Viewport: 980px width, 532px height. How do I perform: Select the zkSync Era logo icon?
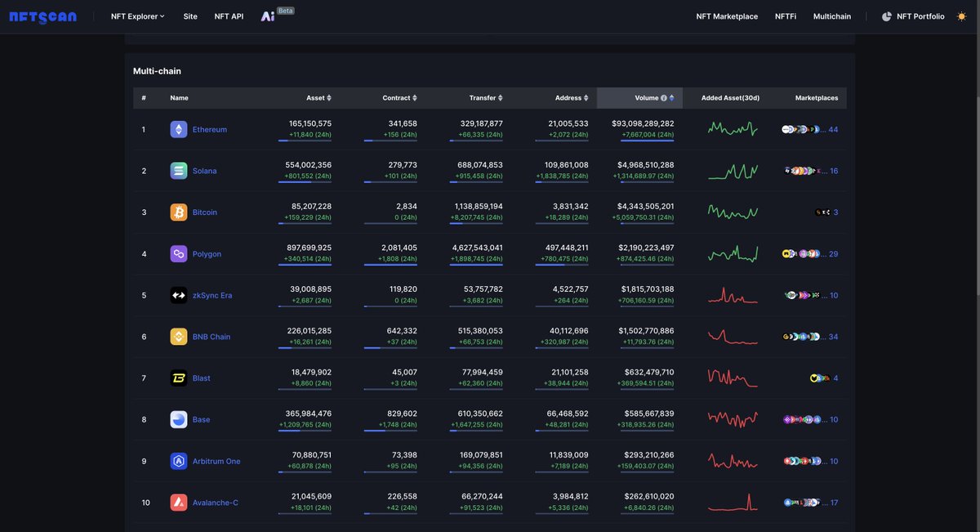click(x=179, y=295)
